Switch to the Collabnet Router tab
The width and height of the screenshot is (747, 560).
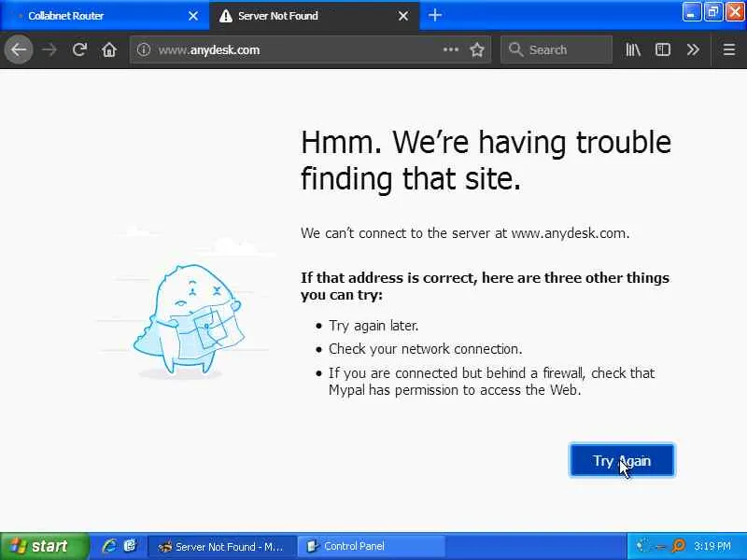point(105,16)
